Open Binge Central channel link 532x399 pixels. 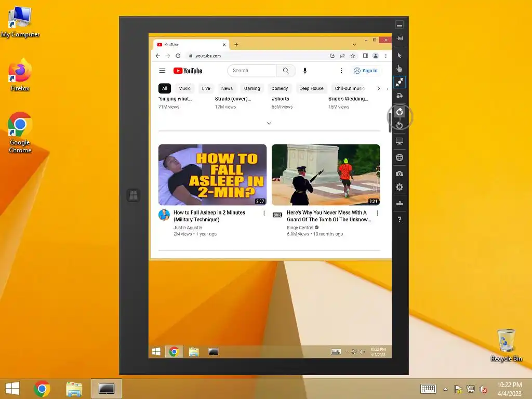300,228
